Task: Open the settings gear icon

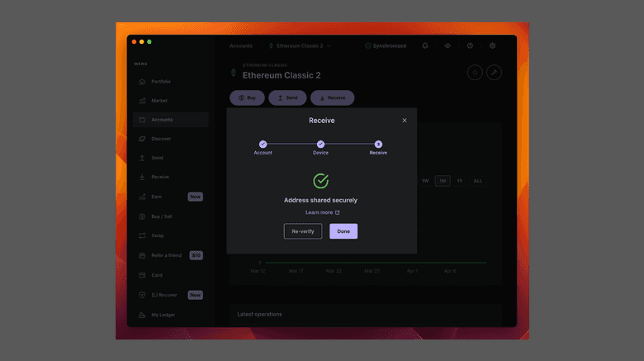Action: pyautogui.click(x=493, y=46)
